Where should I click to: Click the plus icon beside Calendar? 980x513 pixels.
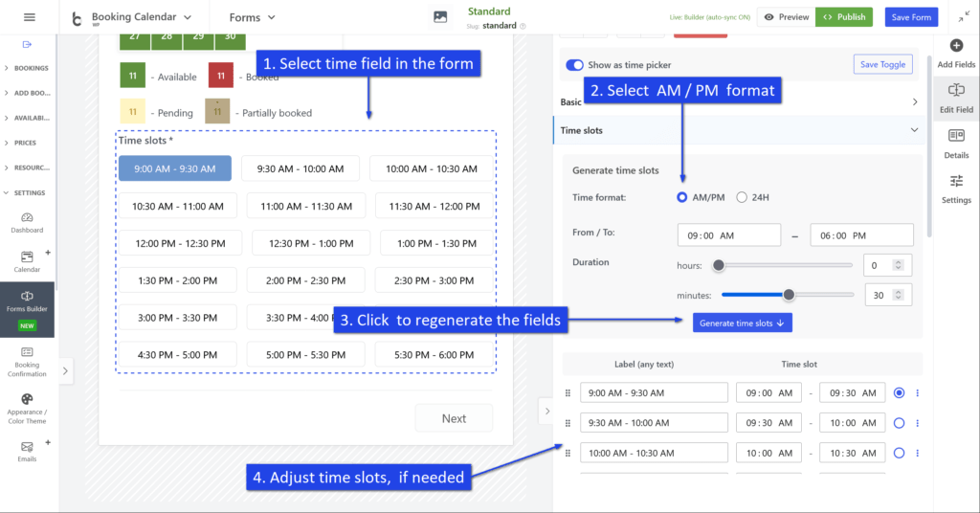pyautogui.click(x=48, y=253)
